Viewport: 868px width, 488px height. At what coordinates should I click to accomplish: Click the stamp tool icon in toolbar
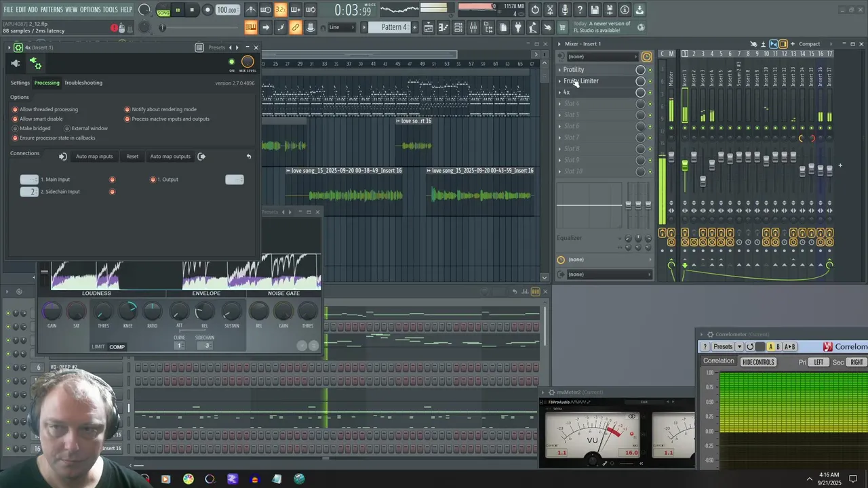311,27
